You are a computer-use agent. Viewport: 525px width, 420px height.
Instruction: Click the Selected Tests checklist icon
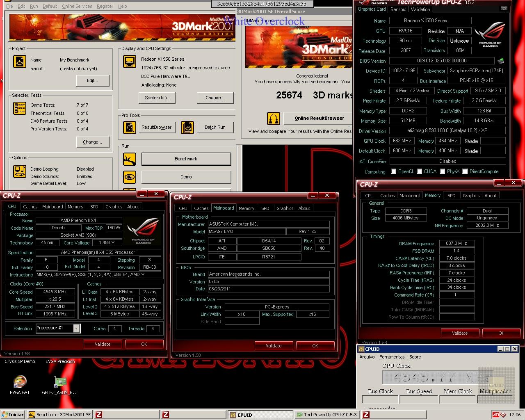point(20,108)
